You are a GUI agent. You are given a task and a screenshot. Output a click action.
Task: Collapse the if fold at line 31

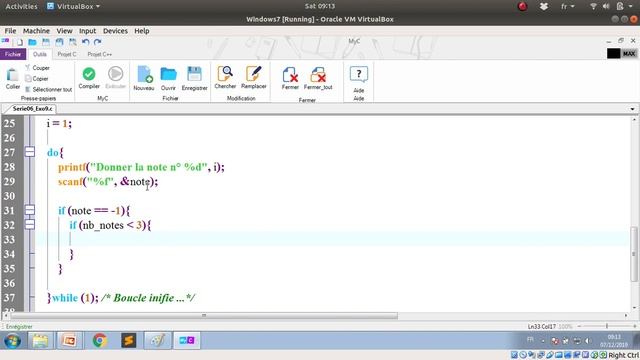click(30, 210)
